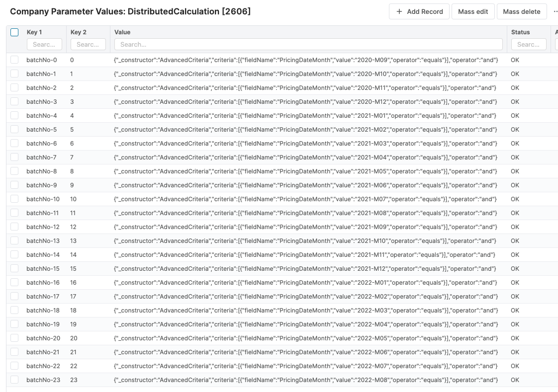Click the OK status of batchNo-20
The image size is (558, 392).
tap(515, 338)
